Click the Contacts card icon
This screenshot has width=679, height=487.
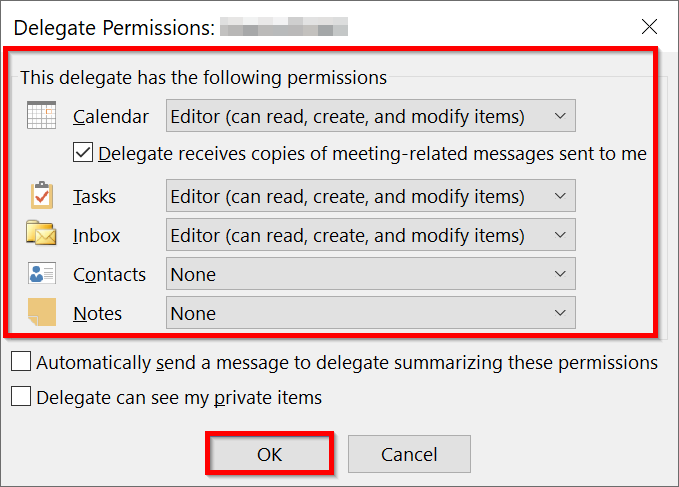(41, 274)
